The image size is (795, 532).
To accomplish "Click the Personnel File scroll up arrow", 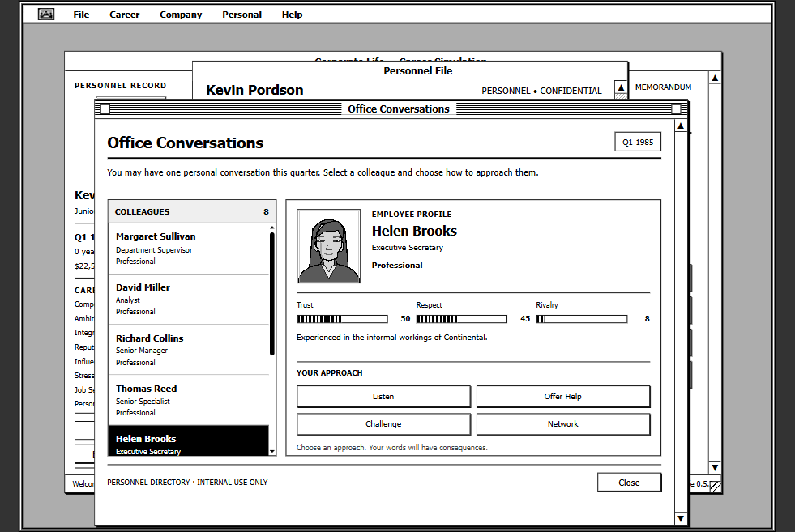I will click(621, 87).
